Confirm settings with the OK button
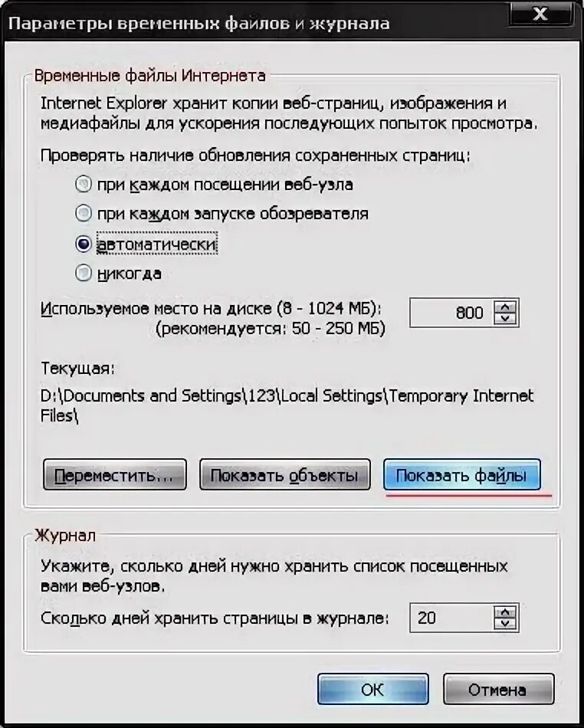The height and width of the screenshot is (728, 584). (x=372, y=690)
